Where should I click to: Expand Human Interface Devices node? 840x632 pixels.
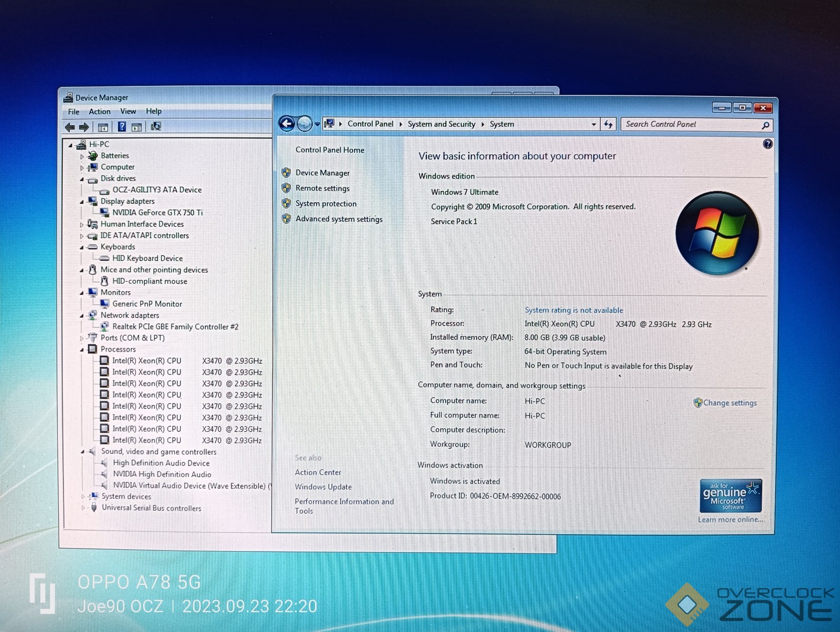(x=82, y=225)
